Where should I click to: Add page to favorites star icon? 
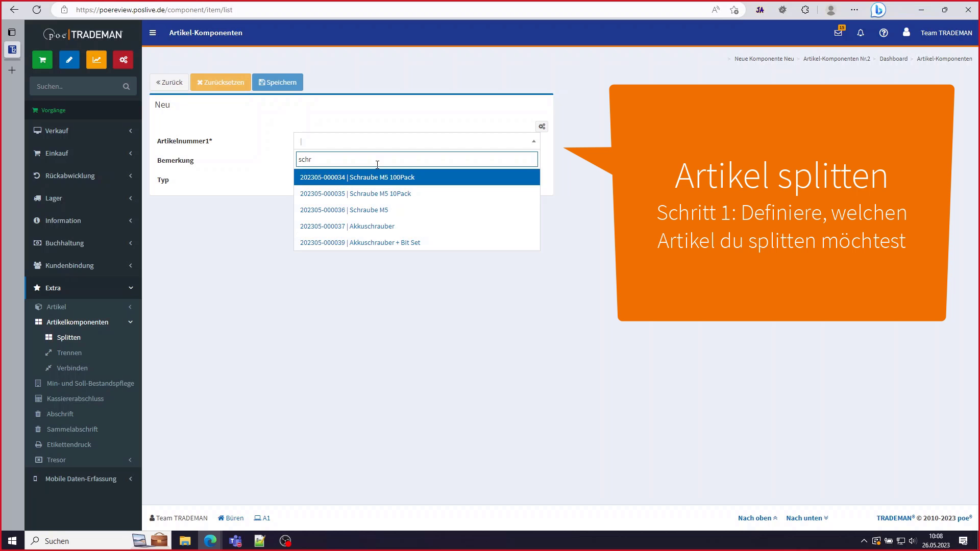click(x=734, y=10)
